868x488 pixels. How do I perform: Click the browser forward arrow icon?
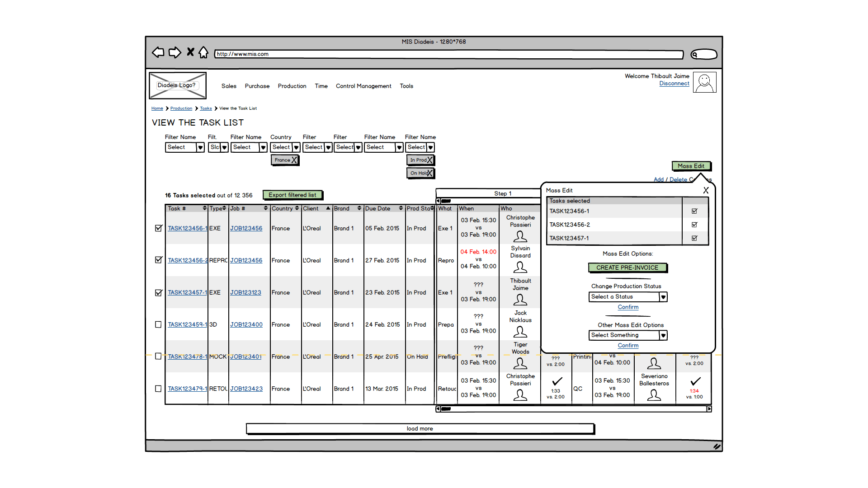click(175, 52)
